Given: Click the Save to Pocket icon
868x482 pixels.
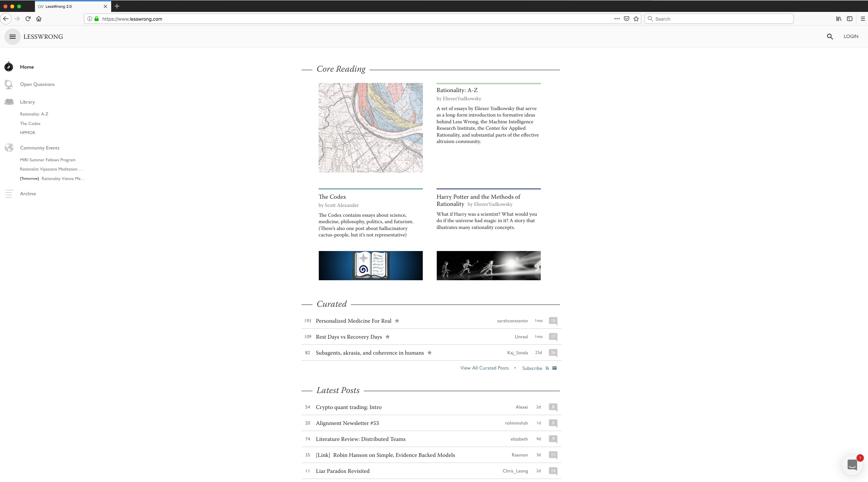Looking at the screenshot, I should pos(627,19).
